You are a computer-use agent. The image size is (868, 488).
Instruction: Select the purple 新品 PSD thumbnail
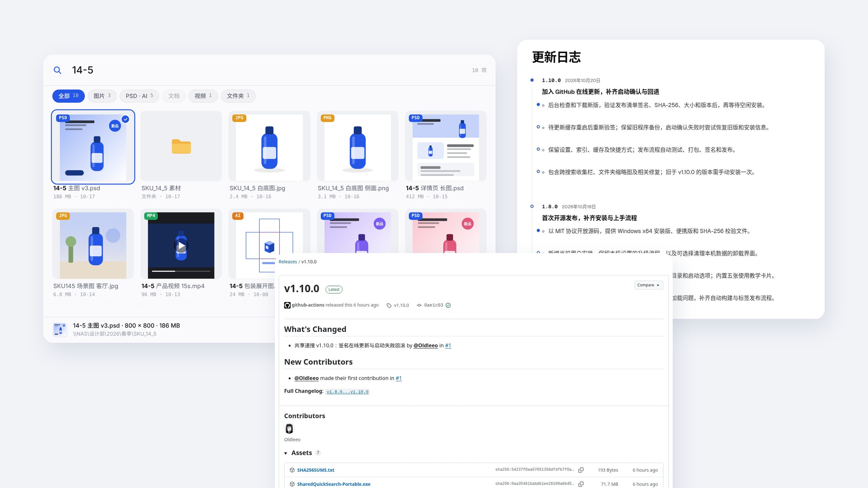357,231
